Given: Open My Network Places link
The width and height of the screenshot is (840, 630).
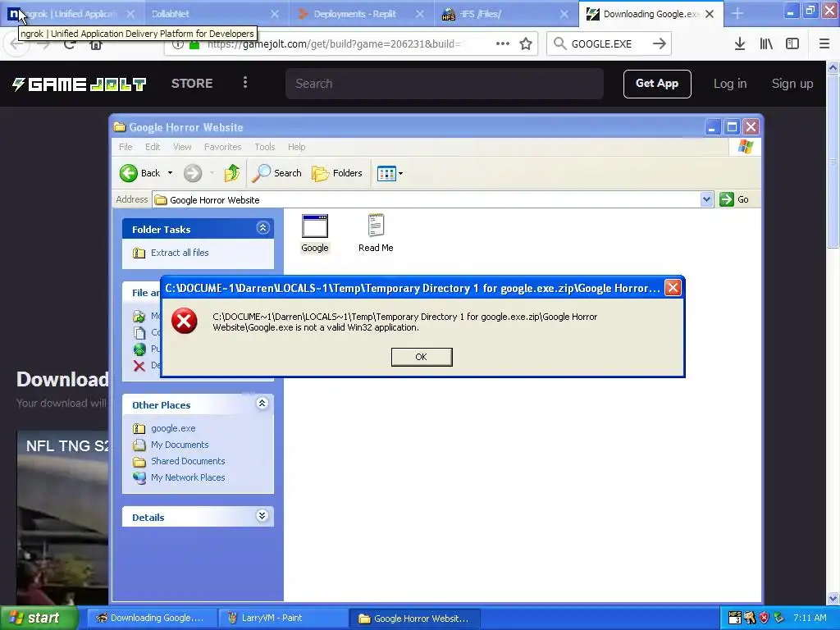Looking at the screenshot, I should pyautogui.click(x=188, y=477).
